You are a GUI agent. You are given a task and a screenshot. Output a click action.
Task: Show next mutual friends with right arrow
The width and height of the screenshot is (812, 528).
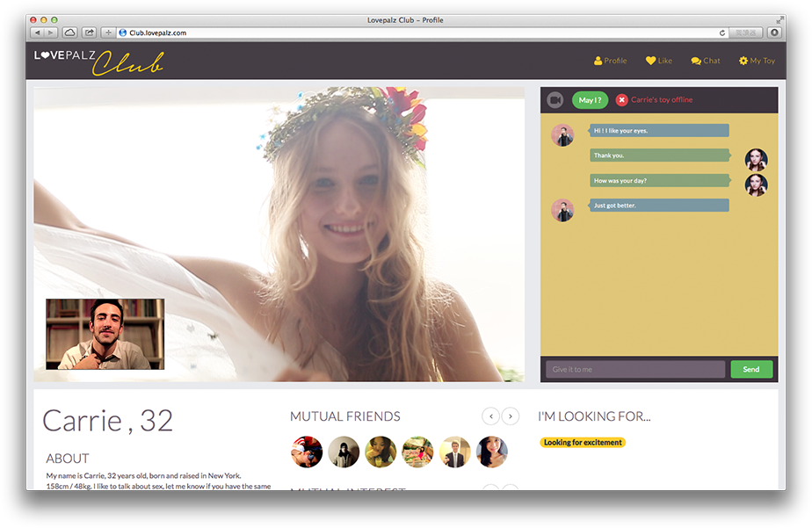coord(510,416)
